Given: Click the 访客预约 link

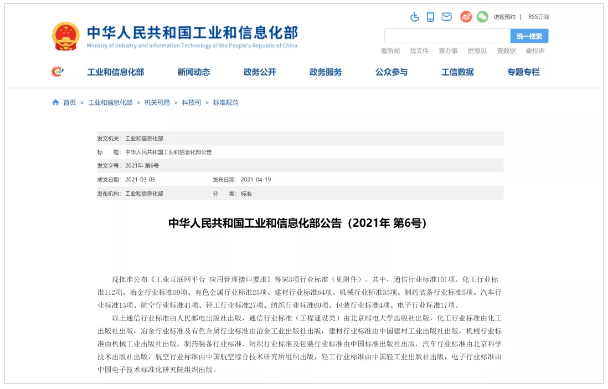Looking at the screenshot, I should [504, 17].
